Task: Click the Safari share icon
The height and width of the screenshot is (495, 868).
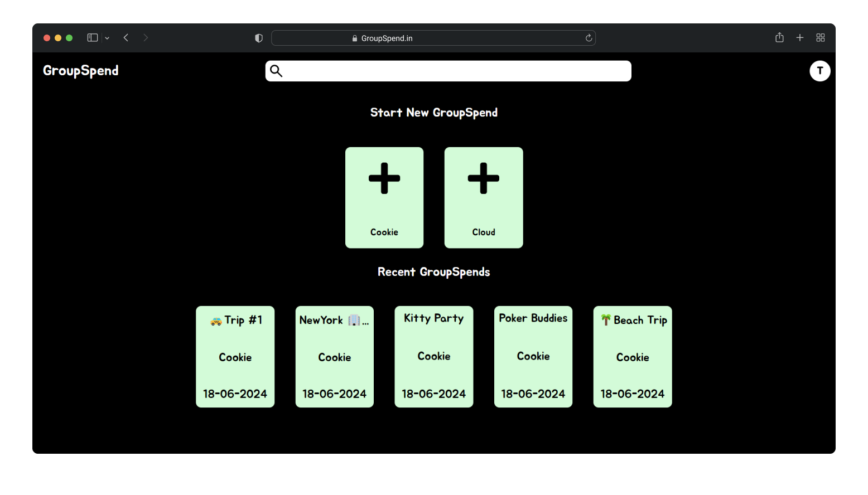Action: [x=779, y=37]
